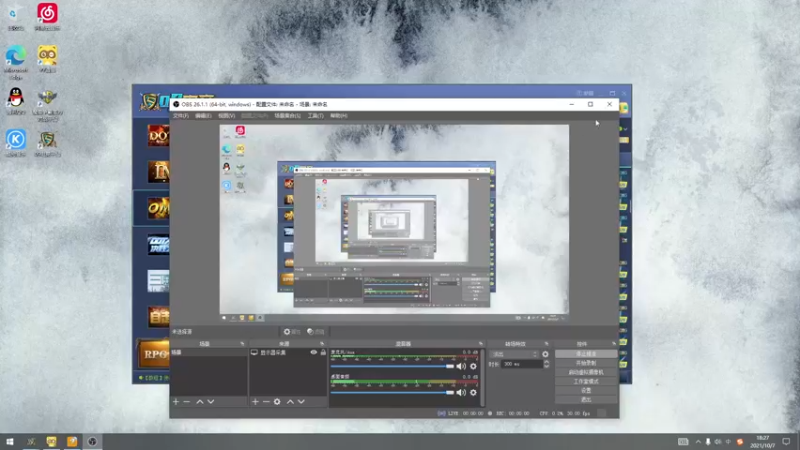
Task: Add a new source with plus icon
Action: coord(255,402)
